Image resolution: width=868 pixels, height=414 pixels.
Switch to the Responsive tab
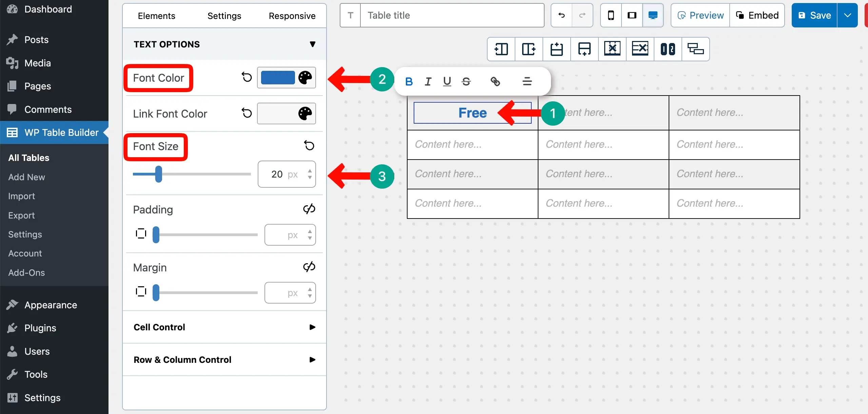(x=292, y=16)
